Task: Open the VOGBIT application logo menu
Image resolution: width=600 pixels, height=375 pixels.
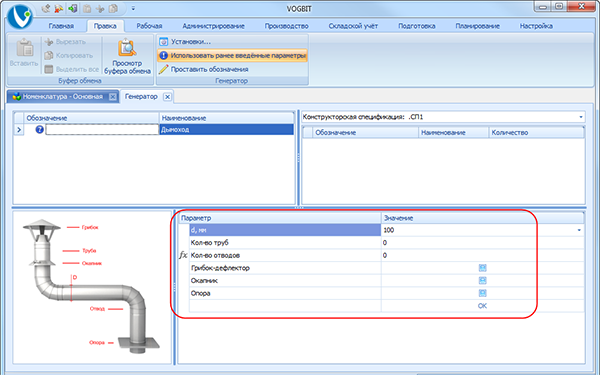Action: coord(20,16)
